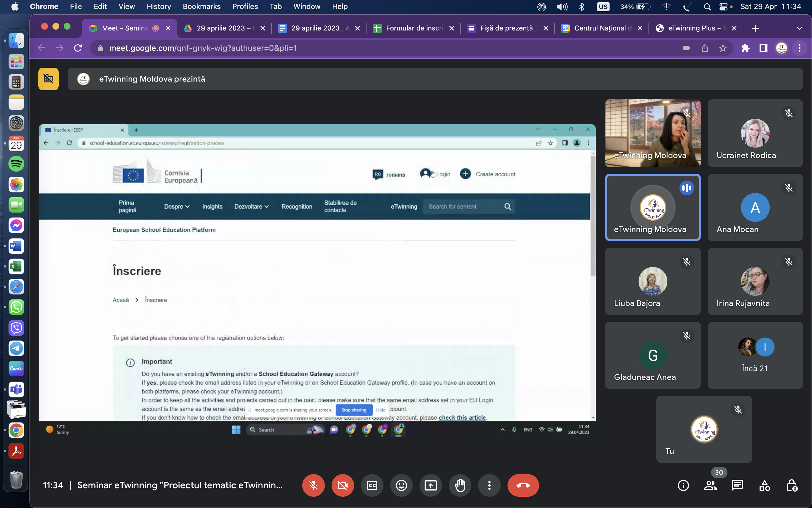Open Chrome three-dot menu
The height and width of the screenshot is (508, 812).
tap(800, 48)
